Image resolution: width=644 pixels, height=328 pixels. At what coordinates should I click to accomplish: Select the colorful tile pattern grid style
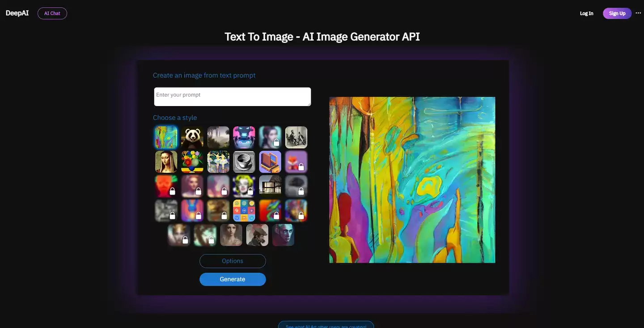click(x=244, y=210)
